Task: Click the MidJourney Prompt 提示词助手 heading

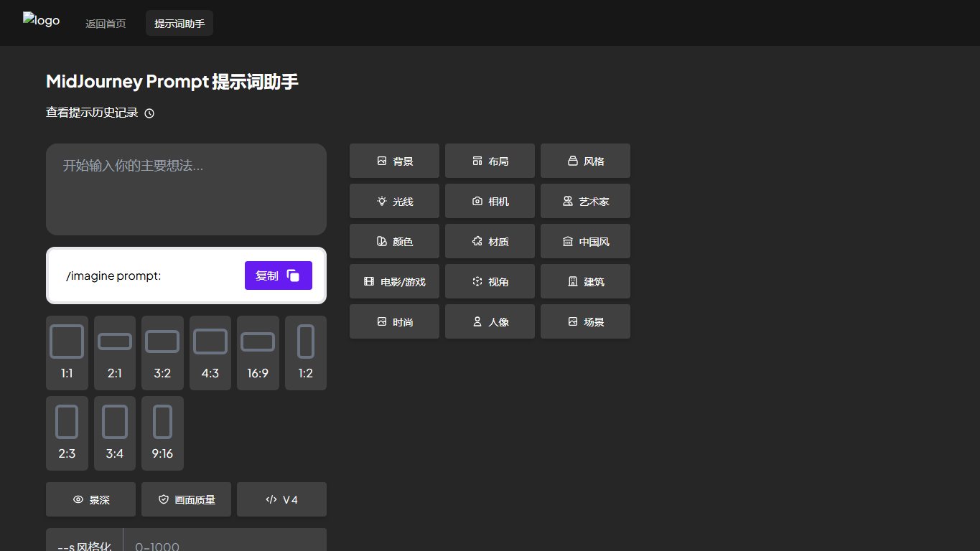Action: coord(172,82)
